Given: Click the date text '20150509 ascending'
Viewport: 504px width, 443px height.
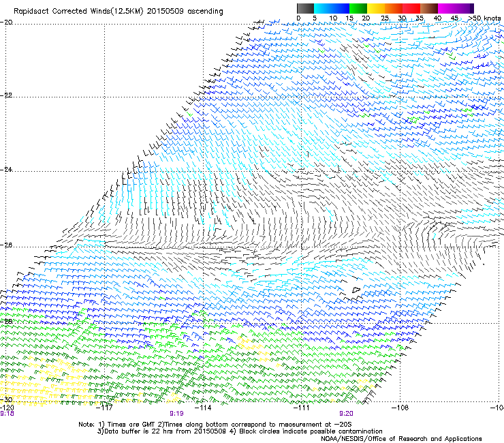Looking at the screenshot, I should pos(185,12).
